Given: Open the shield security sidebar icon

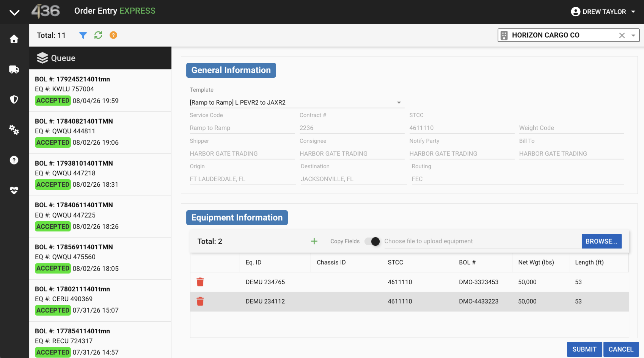Looking at the screenshot, I should coord(14,99).
